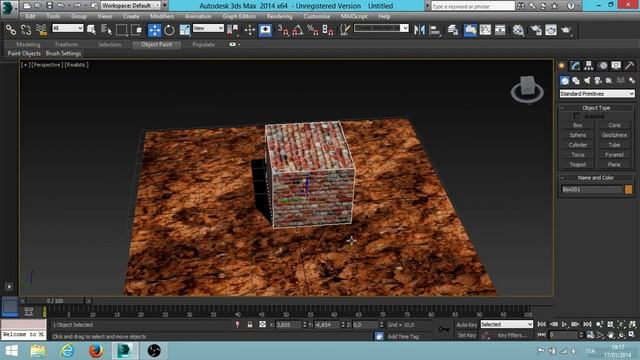The width and height of the screenshot is (640, 360).
Task: Click the 0 / 100 time slider
Action: (x=55, y=301)
